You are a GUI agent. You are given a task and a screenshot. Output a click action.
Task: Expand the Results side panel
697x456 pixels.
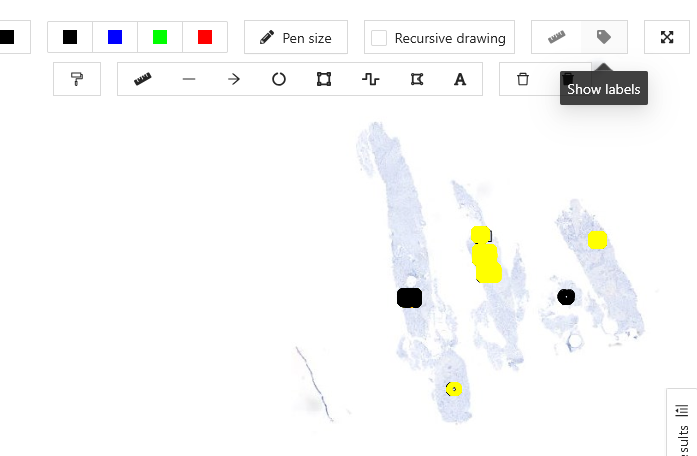(682, 424)
